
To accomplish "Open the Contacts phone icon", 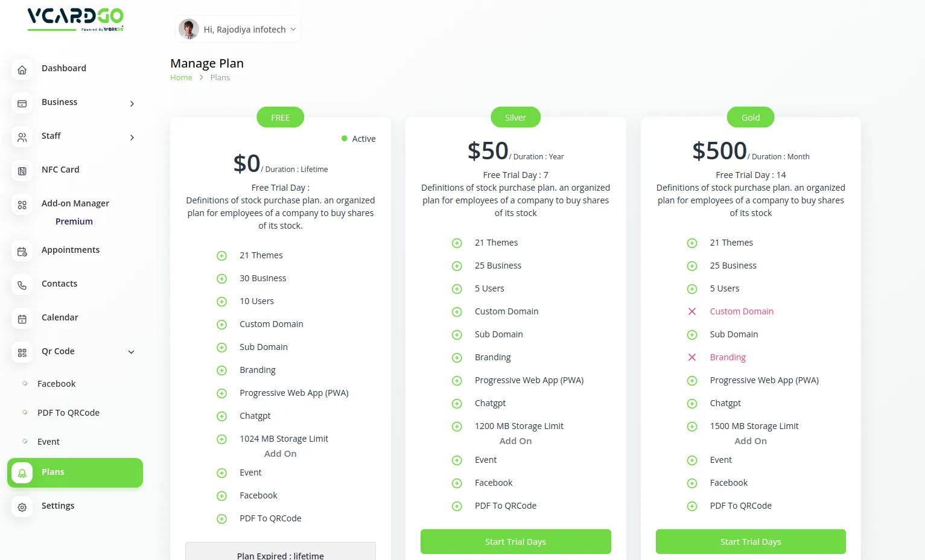I will (x=22, y=285).
